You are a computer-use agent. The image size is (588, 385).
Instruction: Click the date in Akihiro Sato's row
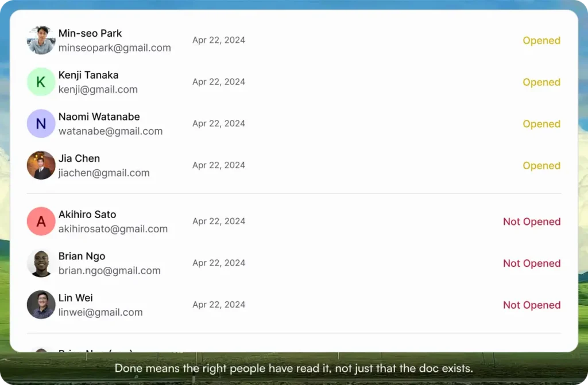coord(219,221)
